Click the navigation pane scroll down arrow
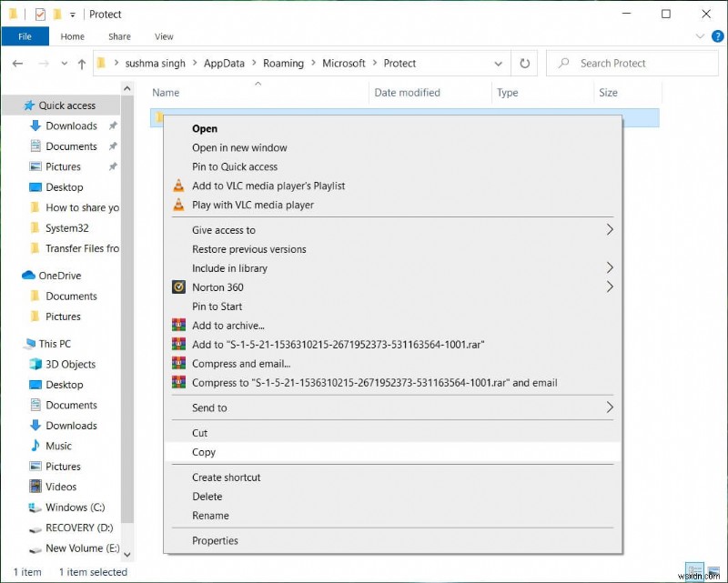728x583 pixels. [127, 554]
